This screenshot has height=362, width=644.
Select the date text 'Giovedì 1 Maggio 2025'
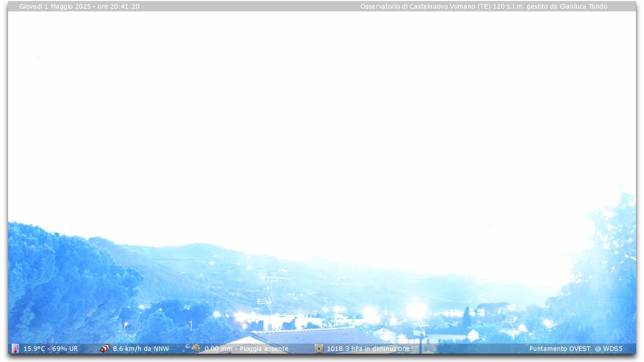pyautogui.click(x=55, y=6)
